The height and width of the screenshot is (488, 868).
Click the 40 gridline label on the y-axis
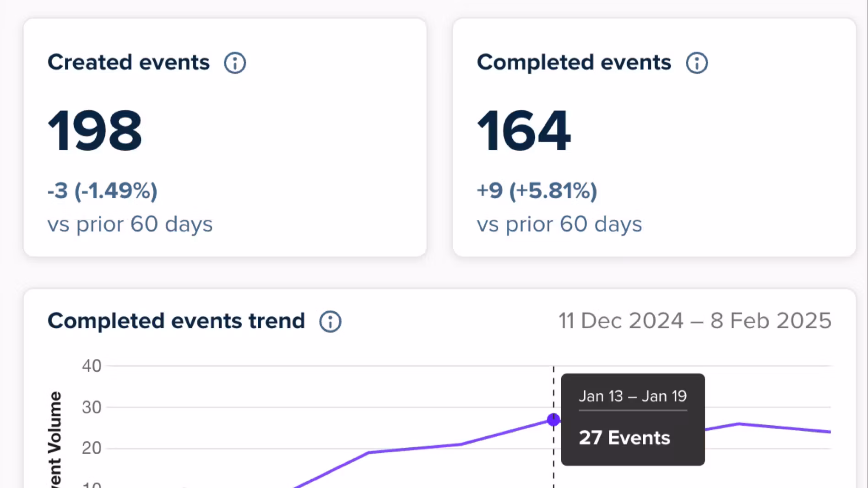coord(91,366)
